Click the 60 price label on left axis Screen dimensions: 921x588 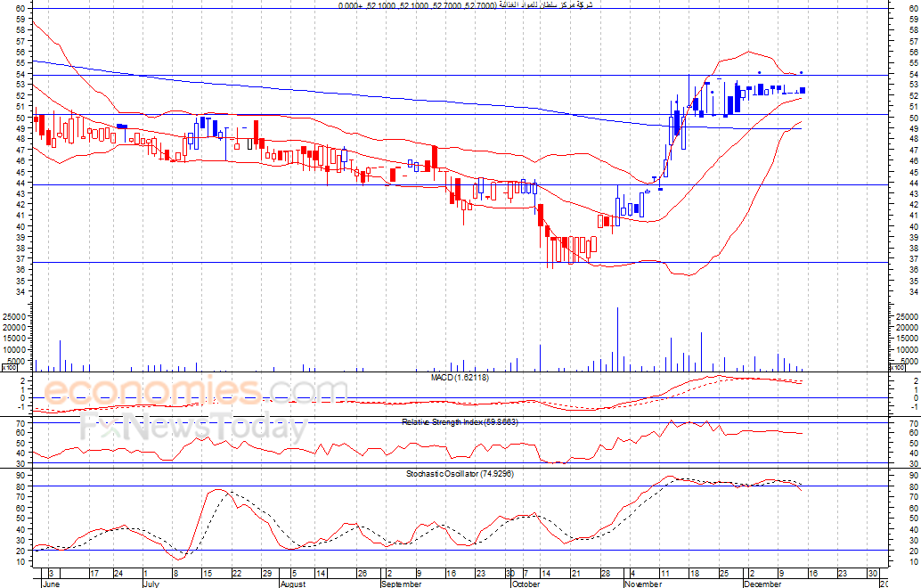17,8
